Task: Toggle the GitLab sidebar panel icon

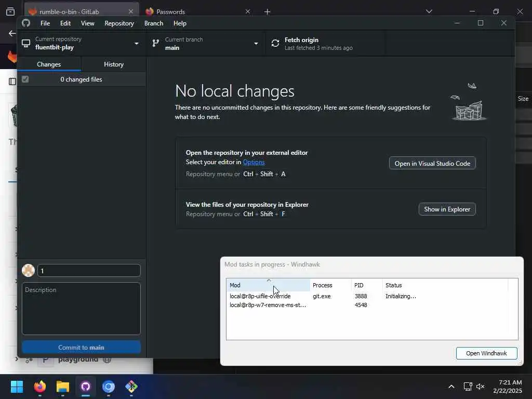Action: point(12,82)
